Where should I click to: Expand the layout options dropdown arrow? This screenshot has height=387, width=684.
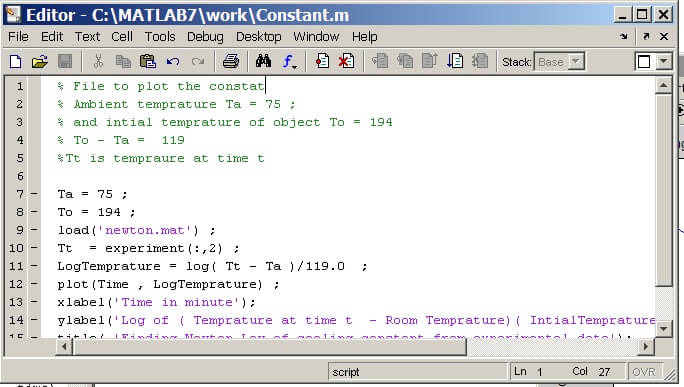point(664,62)
